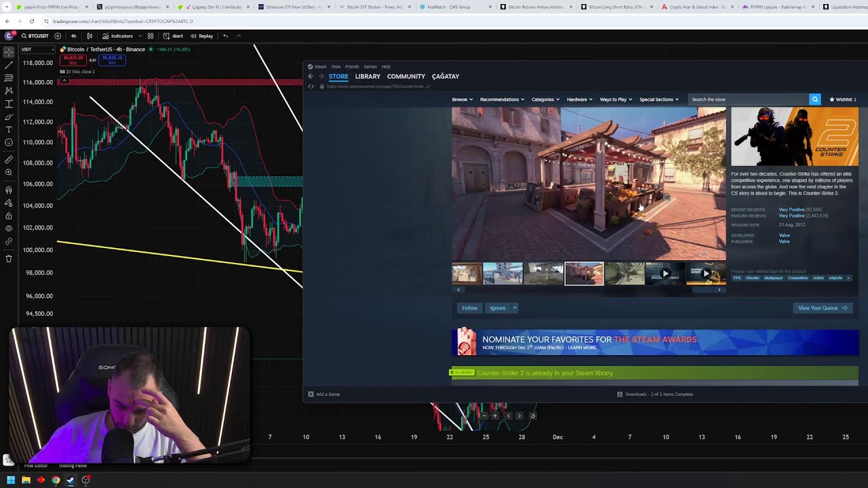Open indicator templates grid icon

click(x=151, y=36)
